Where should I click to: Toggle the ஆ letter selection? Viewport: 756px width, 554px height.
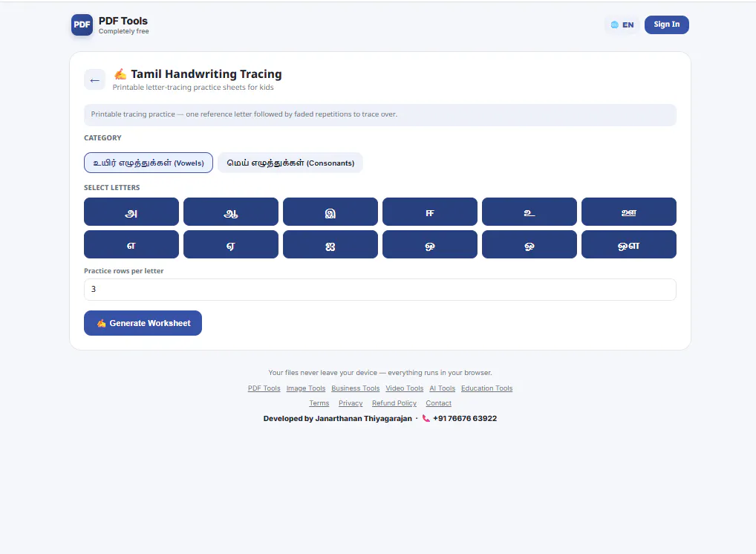pyautogui.click(x=231, y=212)
